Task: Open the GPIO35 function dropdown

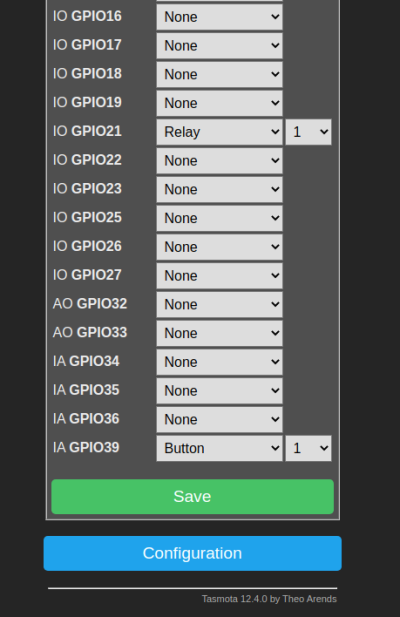Action: point(219,390)
